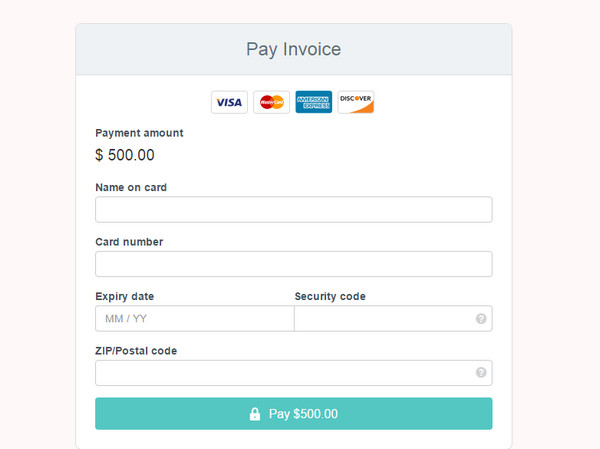Click the Security code label

click(330, 297)
